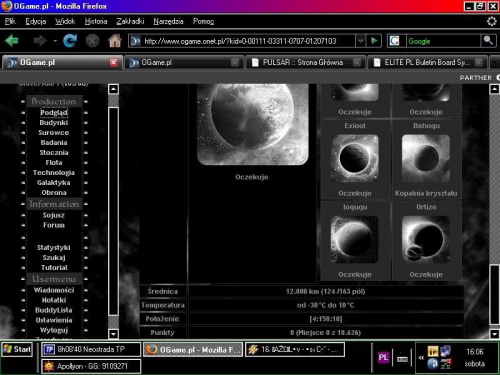Expand hidden tray icons chevron

point(421,358)
